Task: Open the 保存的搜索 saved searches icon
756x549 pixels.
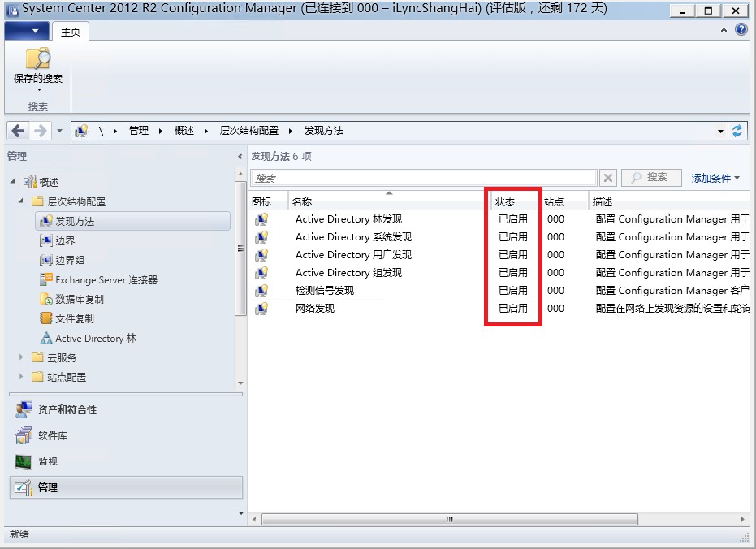Action: click(38, 58)
